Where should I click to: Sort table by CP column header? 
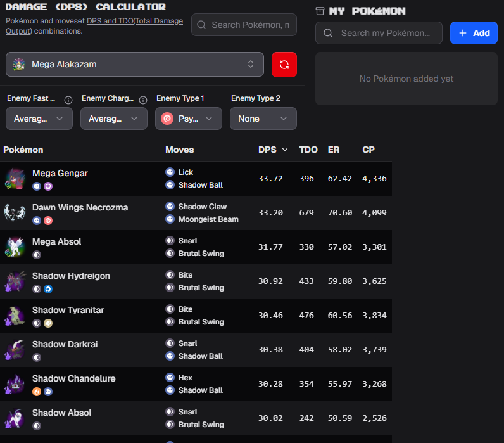369,150
